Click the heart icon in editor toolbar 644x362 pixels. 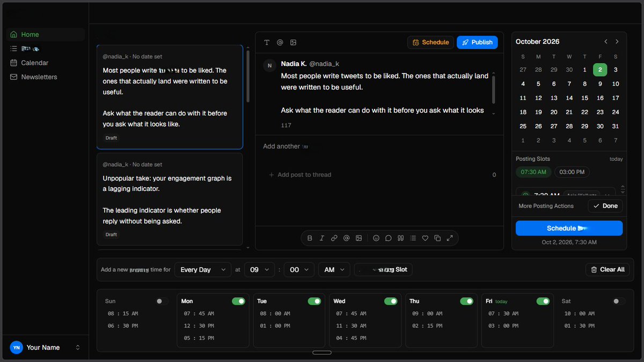(425, 238)
